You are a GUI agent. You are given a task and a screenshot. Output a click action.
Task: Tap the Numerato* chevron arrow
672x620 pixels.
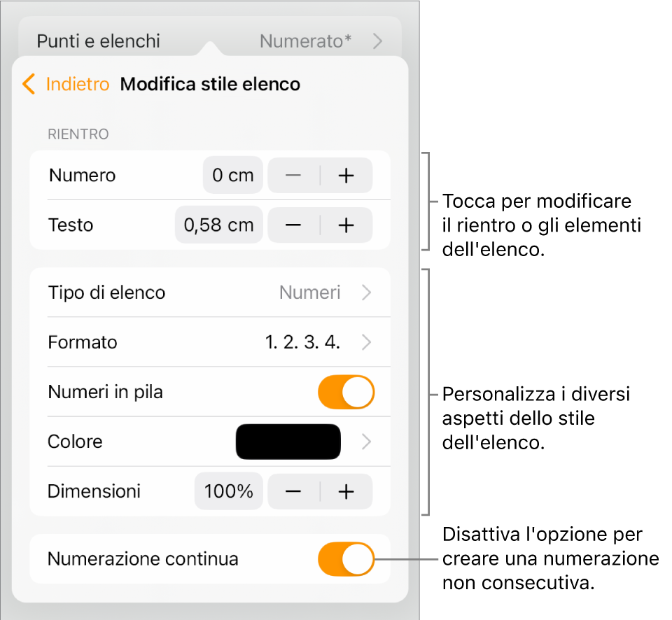click(x=377, y=41)
